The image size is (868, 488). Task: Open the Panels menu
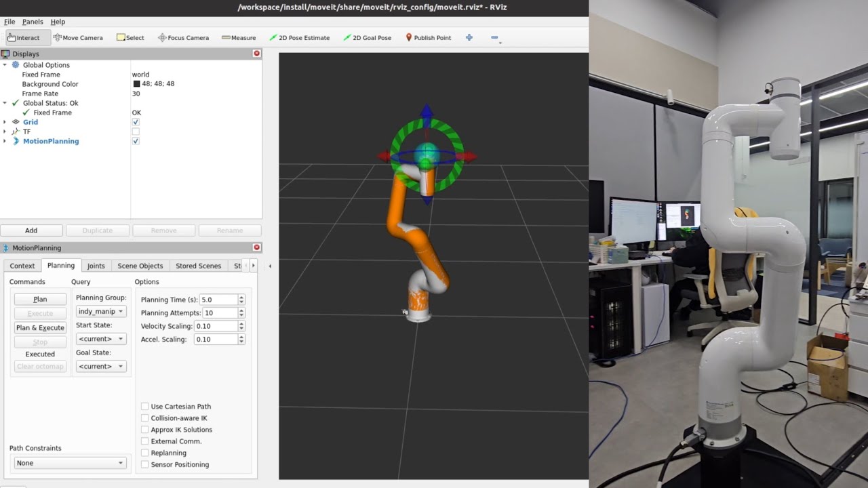33,22
